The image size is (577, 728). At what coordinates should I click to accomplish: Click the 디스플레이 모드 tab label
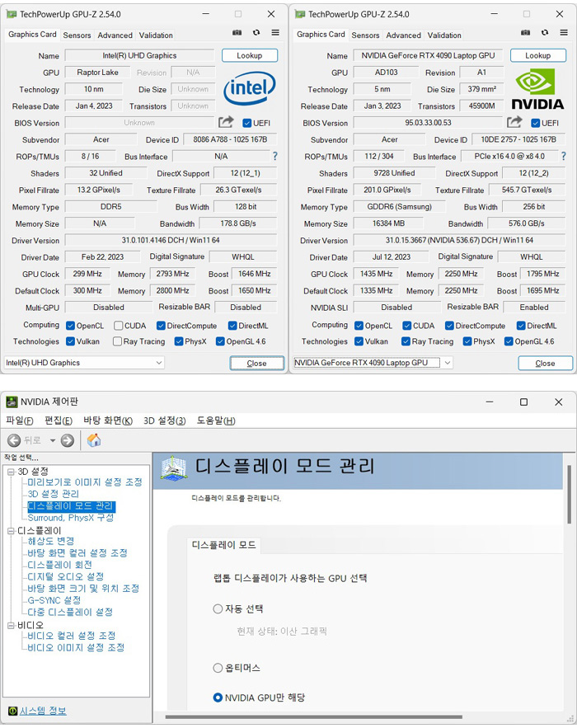coord(223,545)
